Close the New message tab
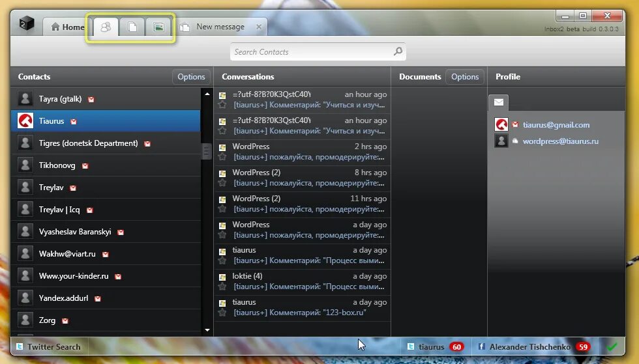Viewport: 639px width, 364px height. click(259, 27)
